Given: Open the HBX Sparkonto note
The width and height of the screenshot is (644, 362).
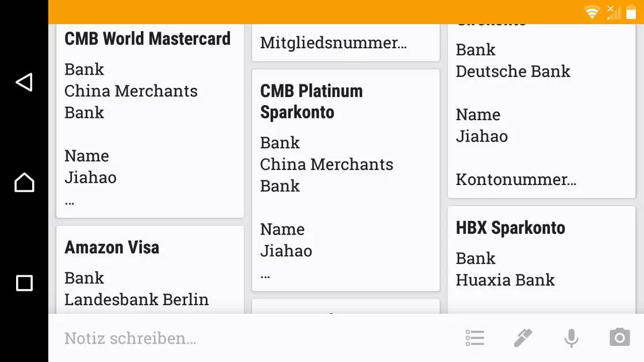Looking at the screenshot, I should point(541,260).
